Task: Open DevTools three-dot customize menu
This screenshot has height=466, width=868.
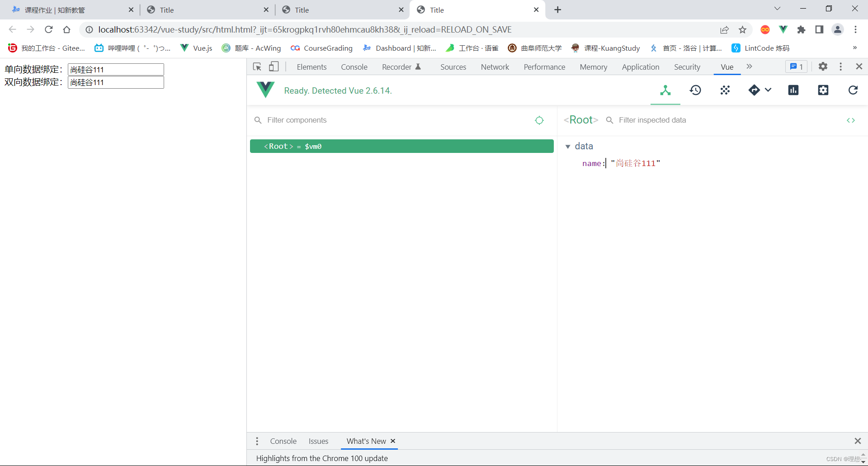Action: [x=840, y=67]
